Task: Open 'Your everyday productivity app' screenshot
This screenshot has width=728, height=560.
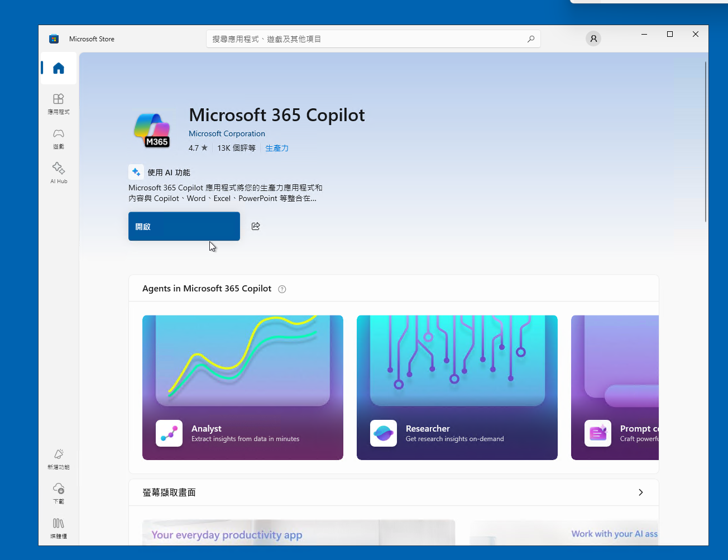Action: [299, 533]
